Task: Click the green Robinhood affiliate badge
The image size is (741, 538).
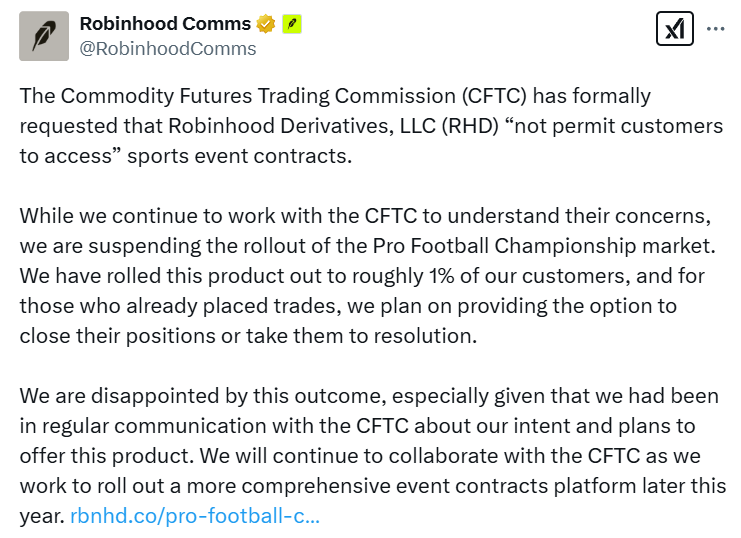Action: point(292,23)
